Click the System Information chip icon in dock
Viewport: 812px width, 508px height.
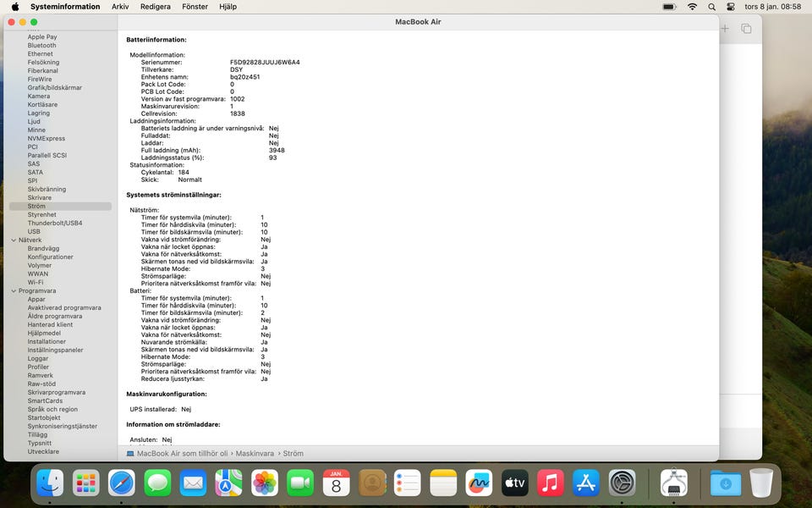pyautogui.click(x=673, y=483)
